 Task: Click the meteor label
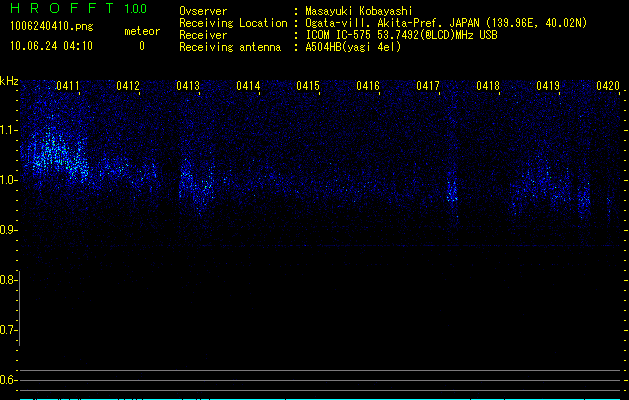pos(142,31)
